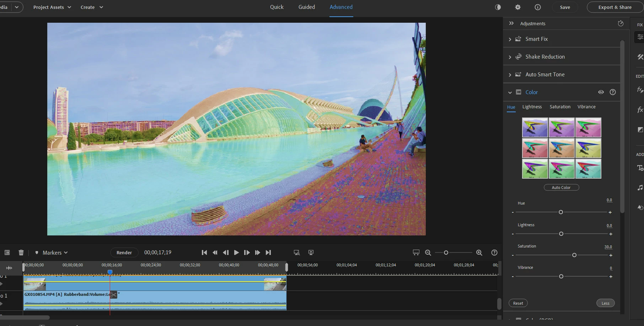Expand the Smart Fix section
Viewport: 644px width, 326px height.
(510, 39)
